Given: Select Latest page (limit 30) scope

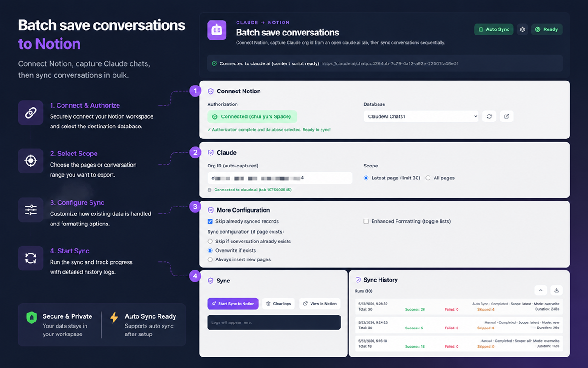Looking at the screenshot, I should click(x=366, y=178).
